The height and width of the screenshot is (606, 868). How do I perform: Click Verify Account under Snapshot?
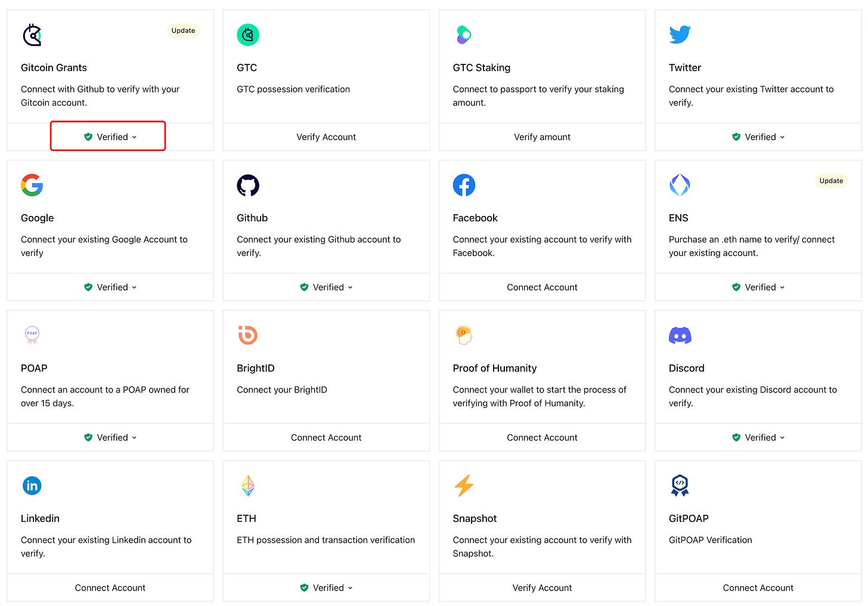coord(542,588)
